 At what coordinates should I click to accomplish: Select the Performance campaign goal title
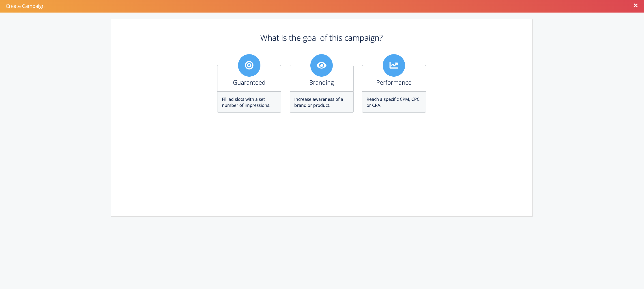pyautogui.click(x=394, y=83)
